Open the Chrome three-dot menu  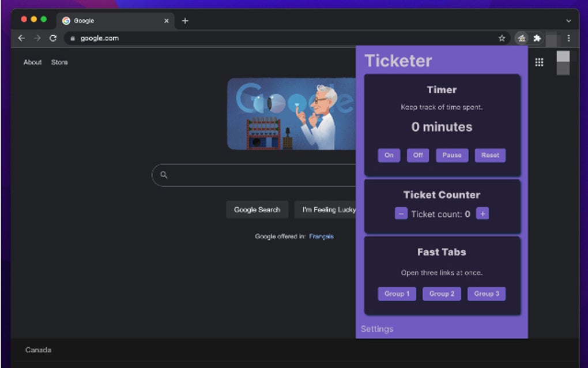click(x=569, y=38)
